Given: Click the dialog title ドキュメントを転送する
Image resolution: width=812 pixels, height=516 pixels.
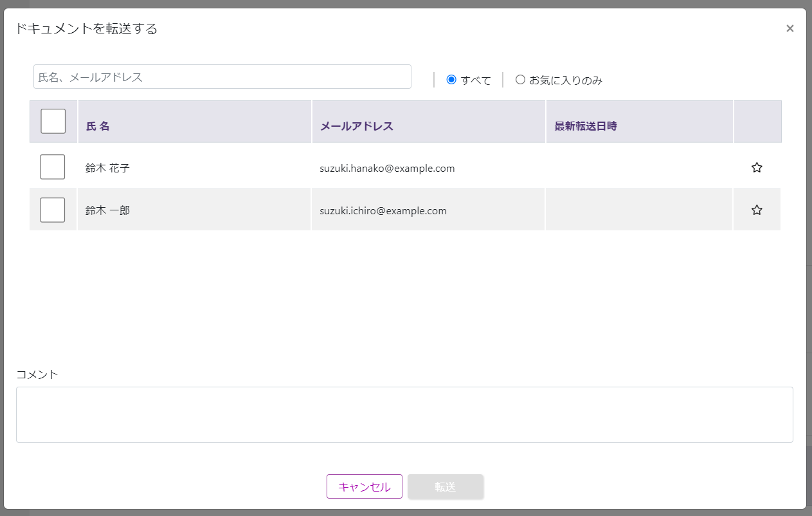Looking at the screenshot, I should [86, 29].
